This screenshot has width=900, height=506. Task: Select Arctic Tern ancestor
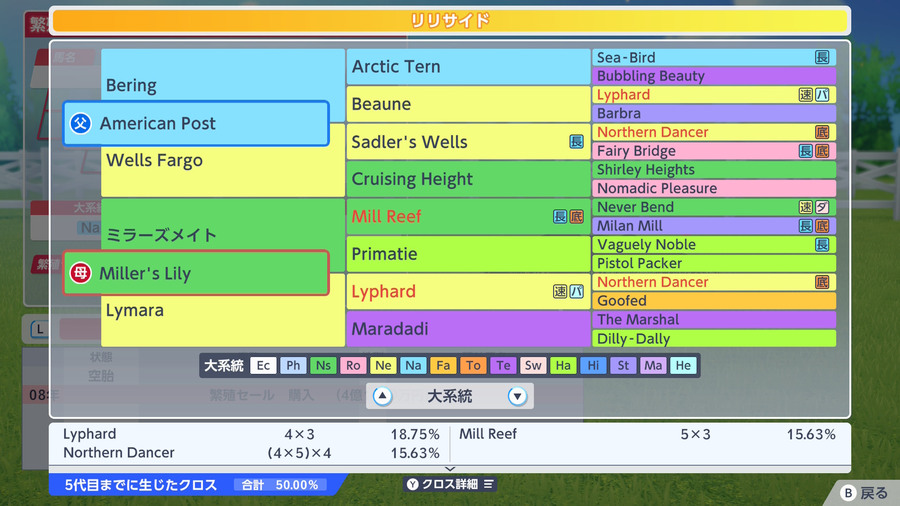(468, 67)
